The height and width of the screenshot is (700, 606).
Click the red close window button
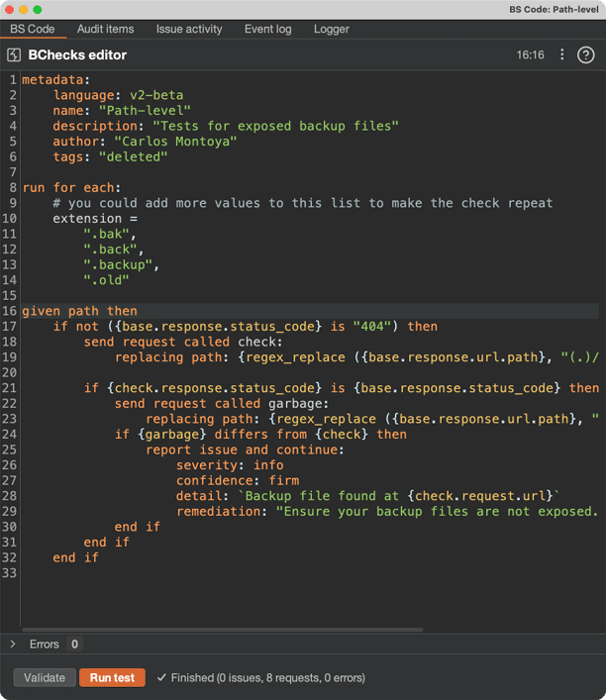(10, 9)
